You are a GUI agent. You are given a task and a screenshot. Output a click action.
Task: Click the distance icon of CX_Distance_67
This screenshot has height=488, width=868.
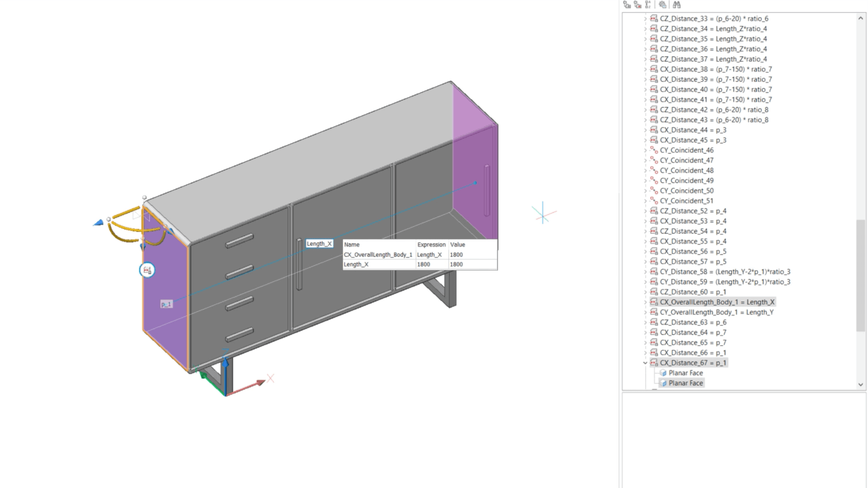(x=654, y=363)
